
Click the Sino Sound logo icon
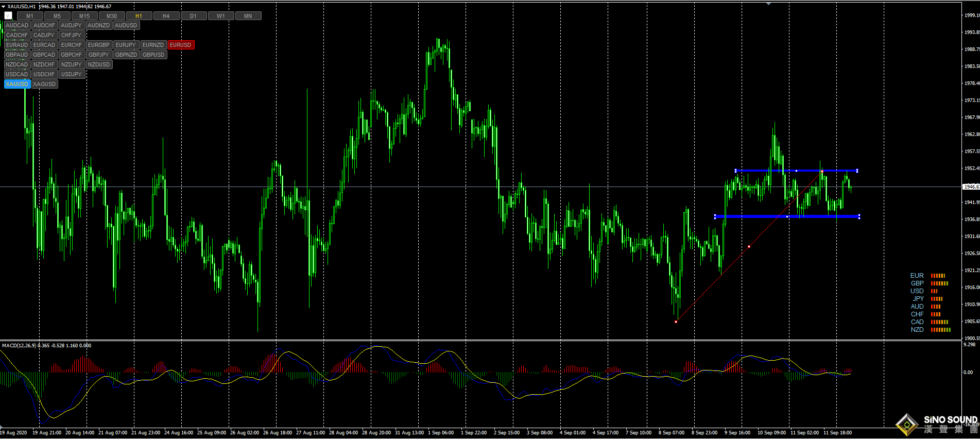click(x=906, y=425)
